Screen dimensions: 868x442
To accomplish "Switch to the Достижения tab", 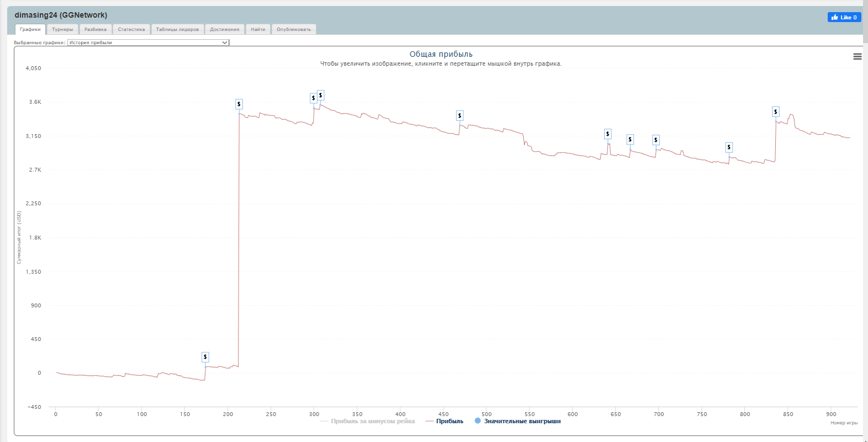I will (225, 29).
